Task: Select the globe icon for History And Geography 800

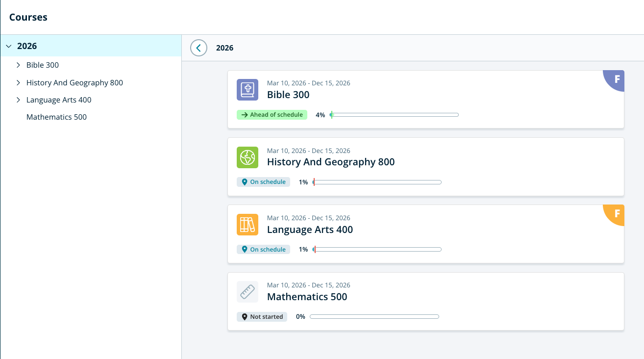Action: coord(248,157)
